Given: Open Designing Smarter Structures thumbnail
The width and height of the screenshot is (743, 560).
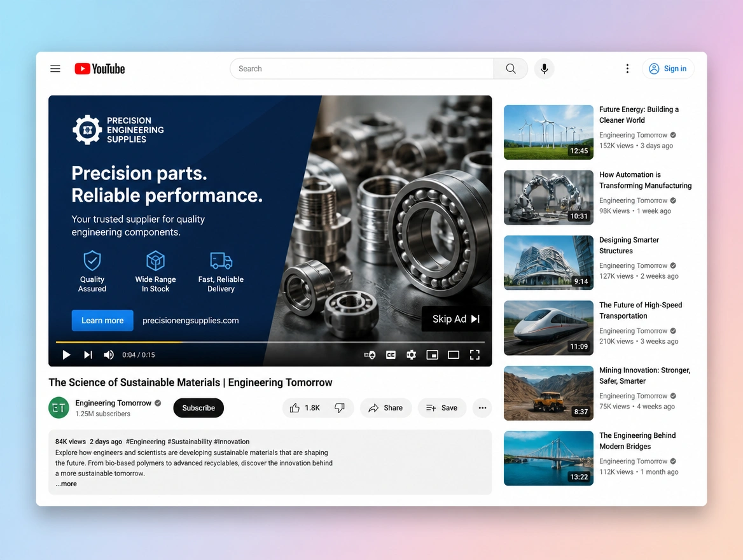Looking at the screenshot, I should click(548, 263).
